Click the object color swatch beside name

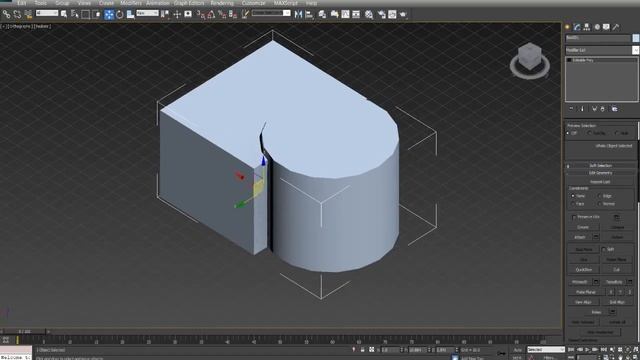point(636,38)
